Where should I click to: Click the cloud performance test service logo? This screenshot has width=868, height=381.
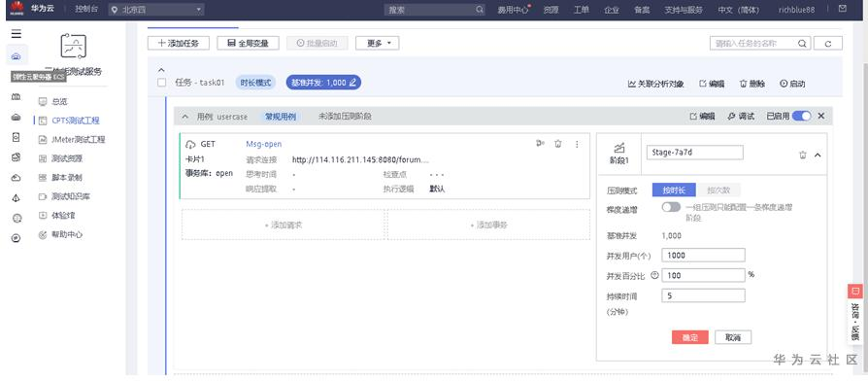(73, 46)
